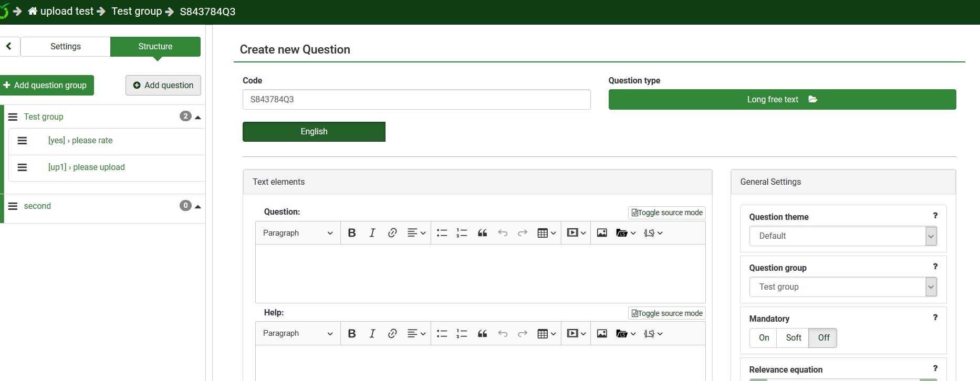Screen dimensions: 980x381
Task: Click Italic icon in Question editor toolbar
Action: tap(372, 233)
